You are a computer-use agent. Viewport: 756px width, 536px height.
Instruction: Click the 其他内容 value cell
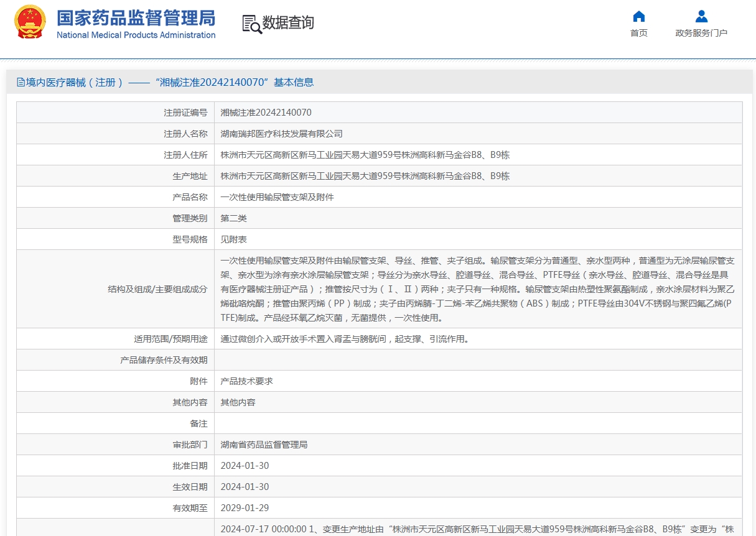[478, 402]
